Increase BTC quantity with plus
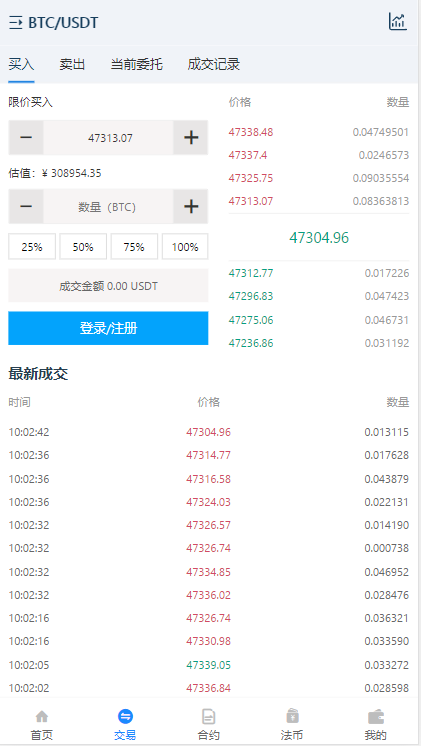Viewport: 421px width, 746px height. click(191, 206)
